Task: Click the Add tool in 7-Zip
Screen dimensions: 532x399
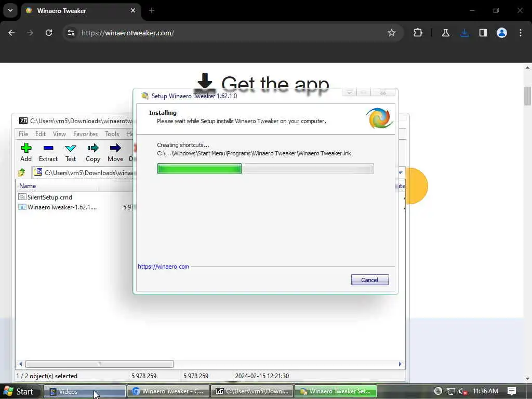Action: coord(26,152)
